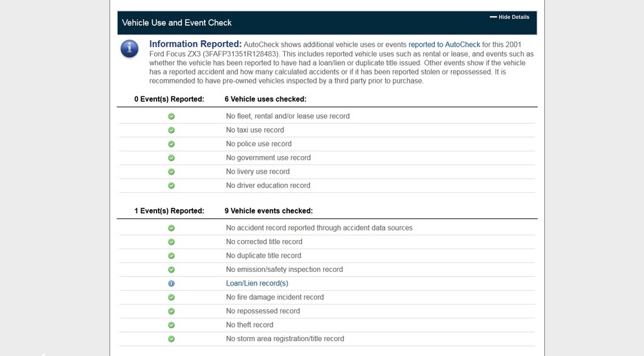
Task: Click the Vehicle Use and Event Check header
Action: [177, 23]
